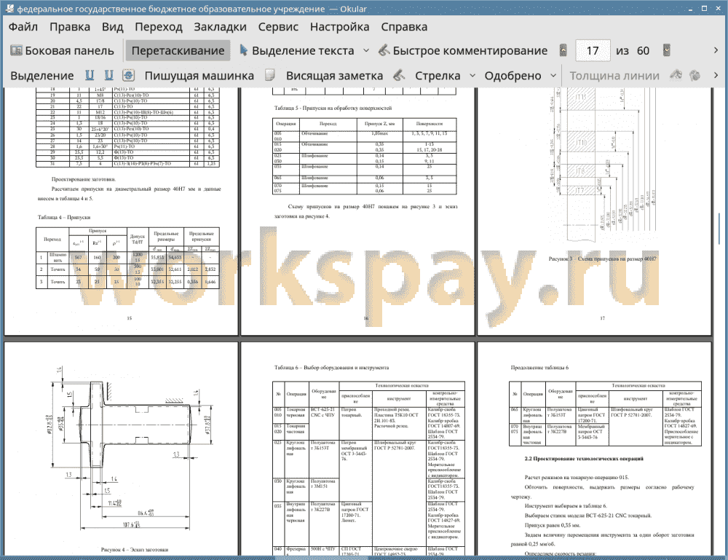Click page 17 with Рисунок 3 diagram
728x560 pixels.
594,210
